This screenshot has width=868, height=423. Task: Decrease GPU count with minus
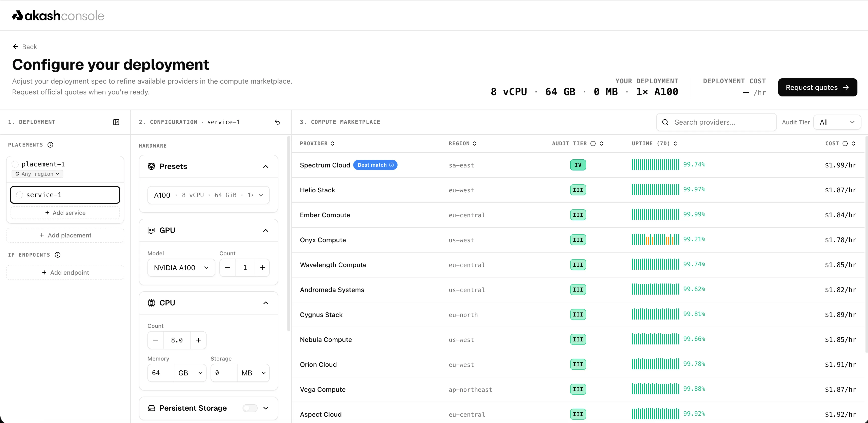coord(227,267)
